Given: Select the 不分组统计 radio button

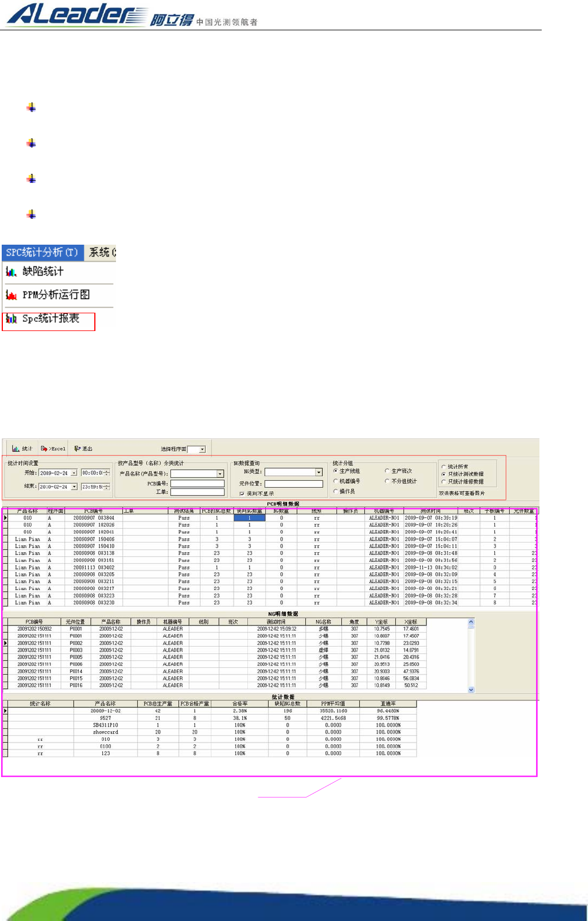Looking at the screenshot, I should click(x=387, y=481).
